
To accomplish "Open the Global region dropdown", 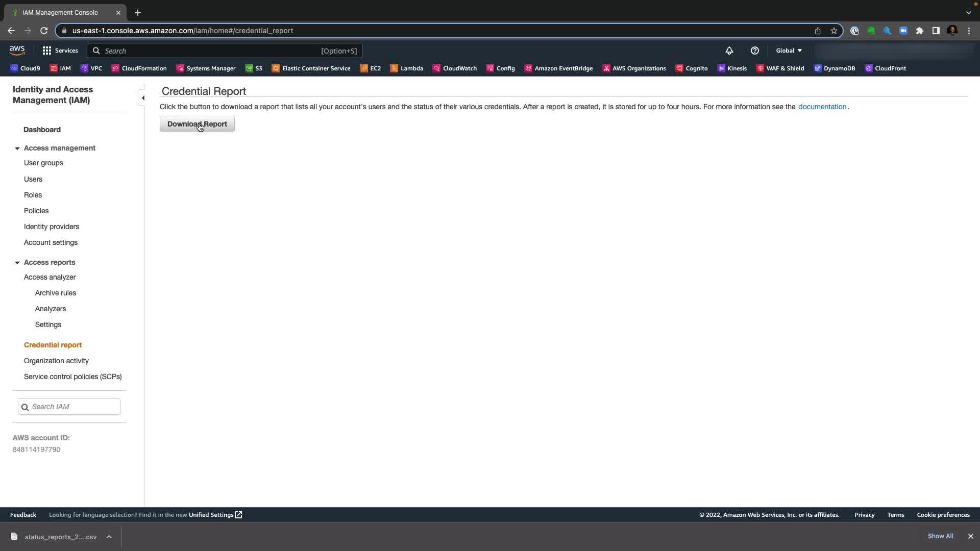I will click(789, 51).
